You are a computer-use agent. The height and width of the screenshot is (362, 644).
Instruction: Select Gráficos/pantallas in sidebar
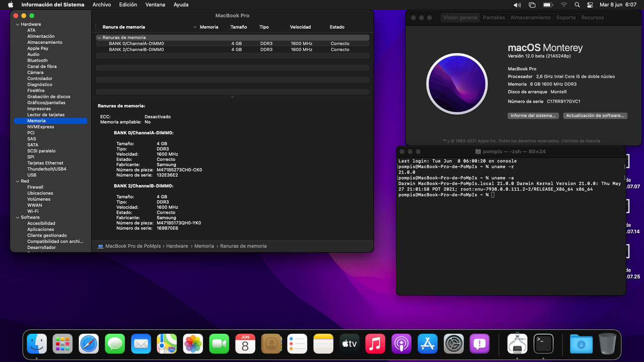click(x=46, y=103)
